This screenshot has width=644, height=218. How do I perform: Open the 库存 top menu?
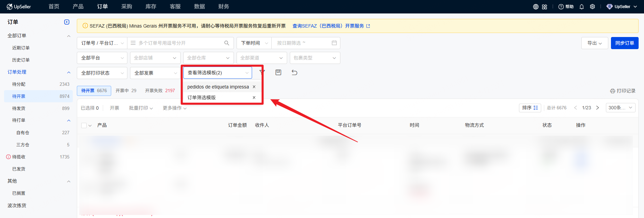[x=151, y=7]
